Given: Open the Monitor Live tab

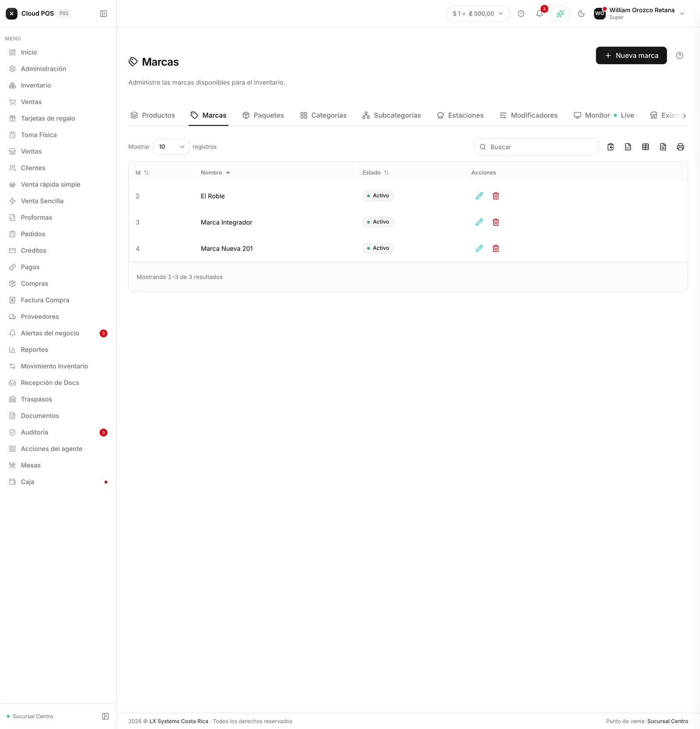Looking at the screenshot, I should pos(604,115).
